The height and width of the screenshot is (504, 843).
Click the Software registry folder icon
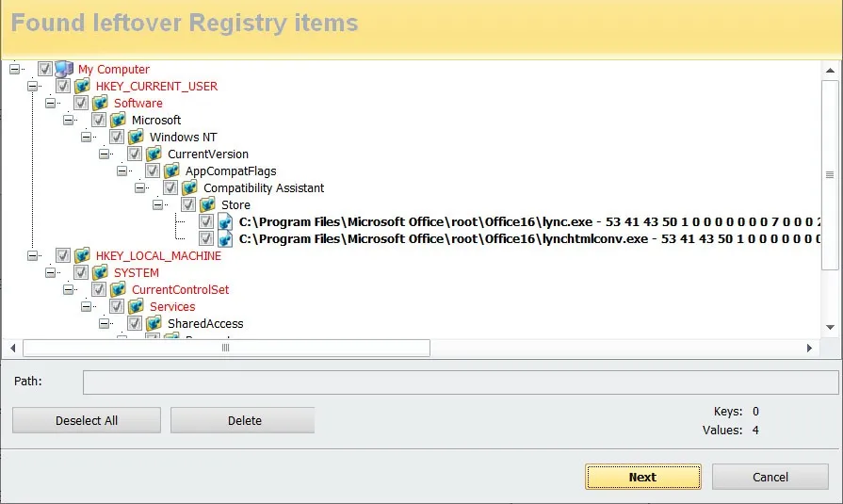tap(100, 103)
